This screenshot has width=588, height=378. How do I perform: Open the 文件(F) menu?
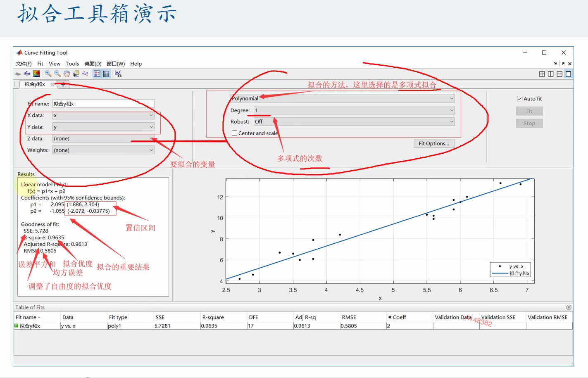point(24,64)
